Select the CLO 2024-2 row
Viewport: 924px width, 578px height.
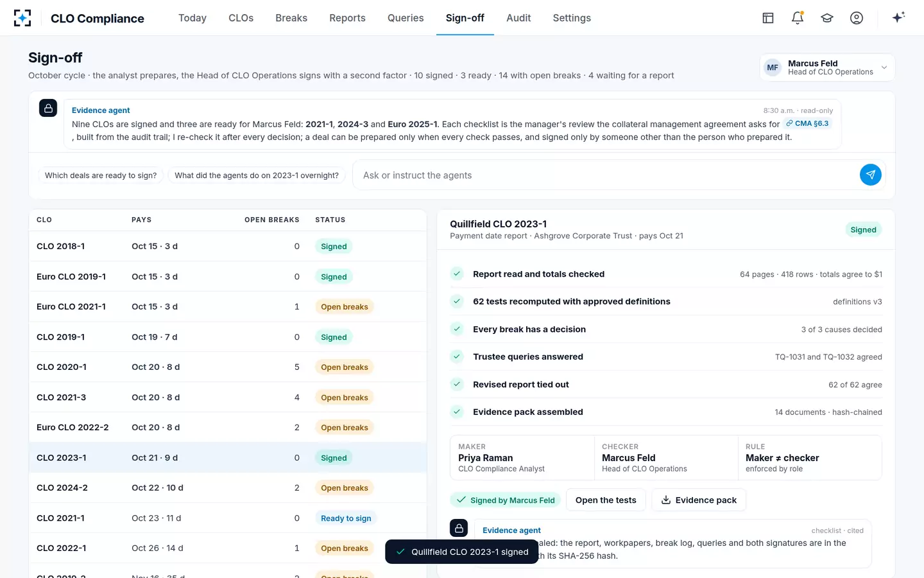point(228,487)
